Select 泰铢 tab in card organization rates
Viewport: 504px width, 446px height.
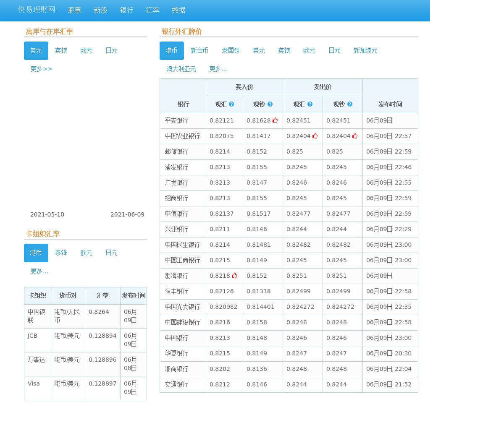tap(61, 253)
